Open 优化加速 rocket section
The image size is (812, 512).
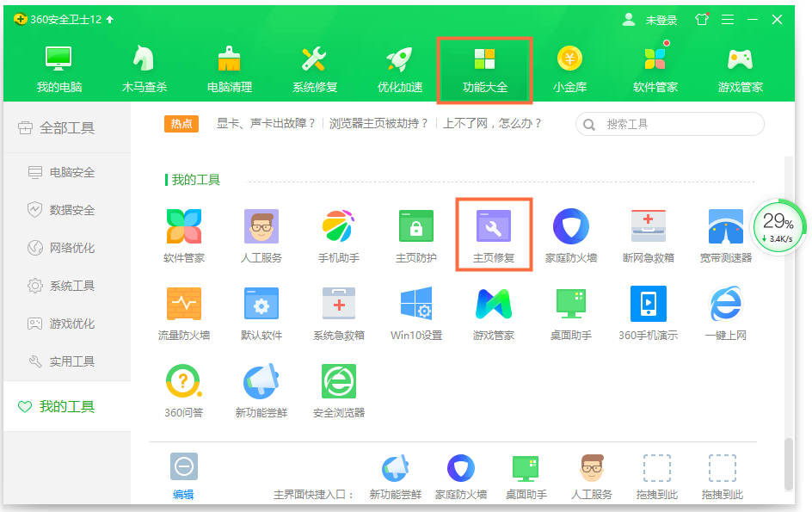click(x=399, y=70)
